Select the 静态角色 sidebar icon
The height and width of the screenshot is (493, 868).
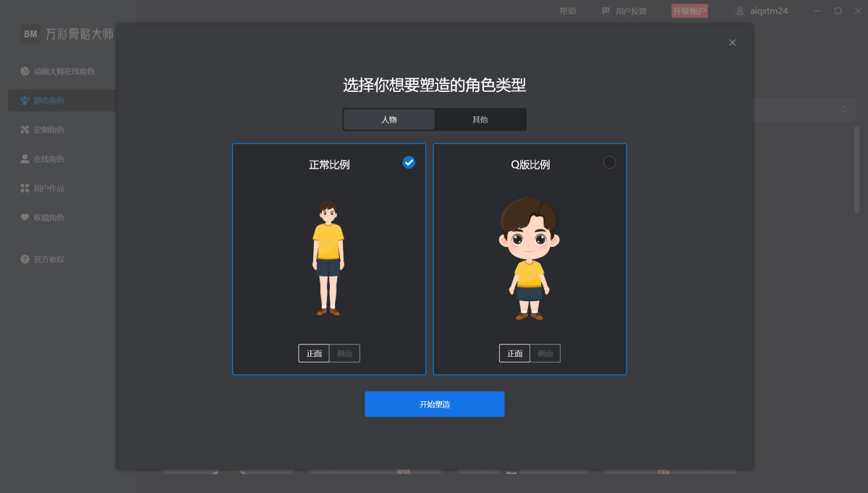pos(25,101)
